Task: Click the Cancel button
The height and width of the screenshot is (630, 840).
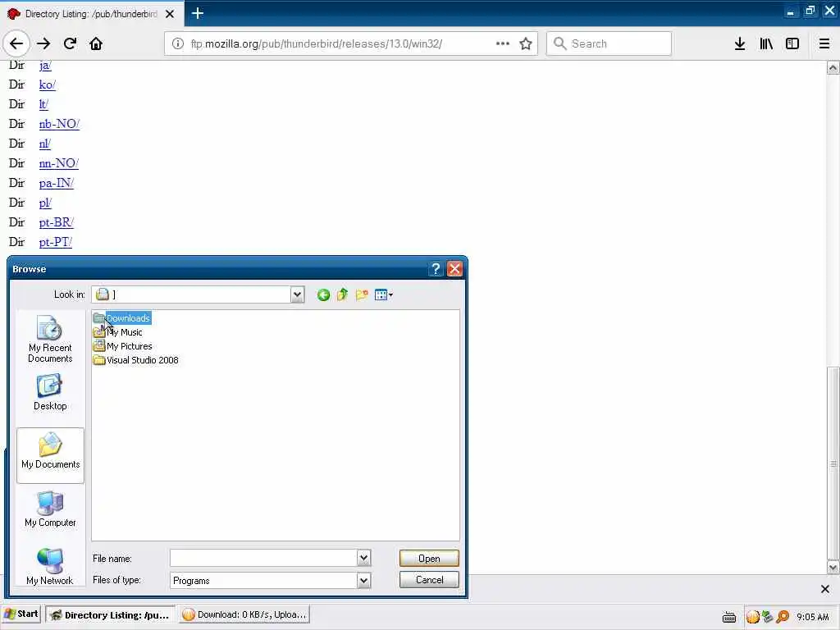Action: (x=429, y=580)
